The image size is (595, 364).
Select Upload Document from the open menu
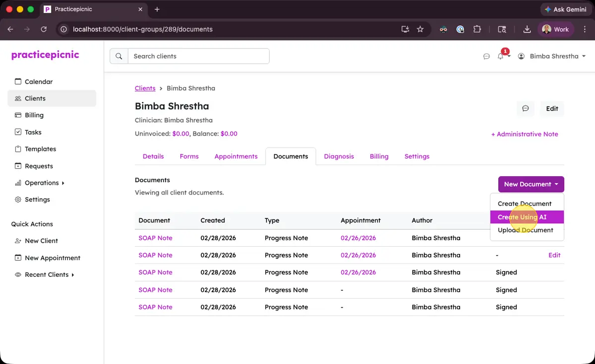526,230
